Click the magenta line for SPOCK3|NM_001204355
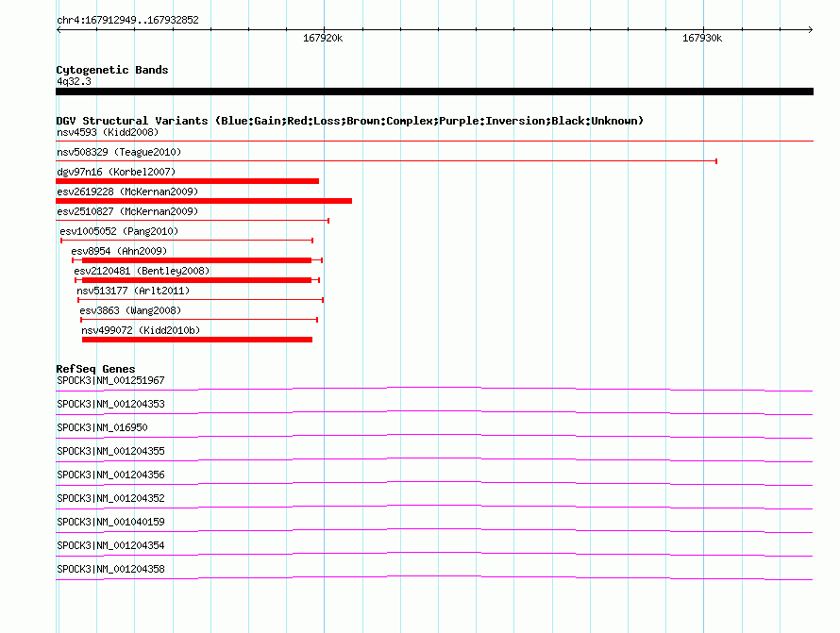The width and height of the screenshot is (840, 633). click(434, 459)
